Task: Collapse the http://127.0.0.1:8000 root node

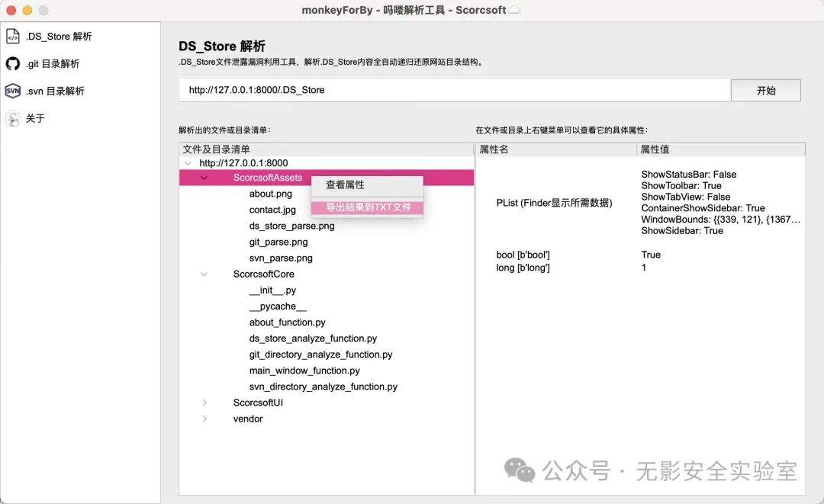Action: coord(188,163)
